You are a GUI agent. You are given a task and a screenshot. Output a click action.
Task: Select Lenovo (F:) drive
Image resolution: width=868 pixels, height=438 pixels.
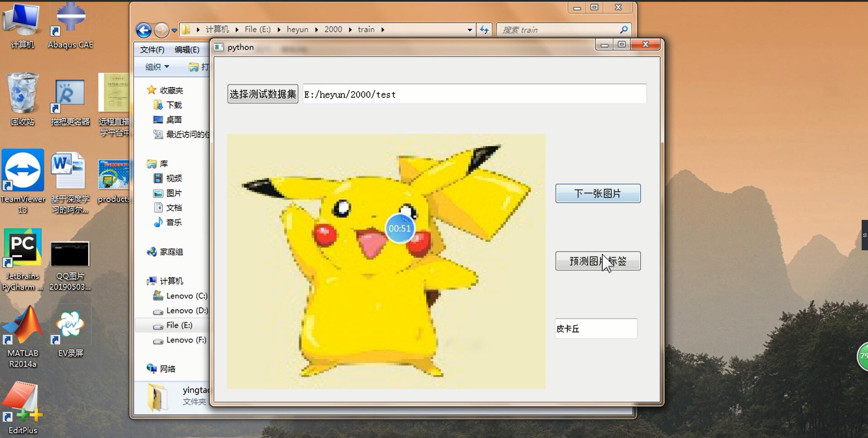pyautogui.click(x=180, y=340)
